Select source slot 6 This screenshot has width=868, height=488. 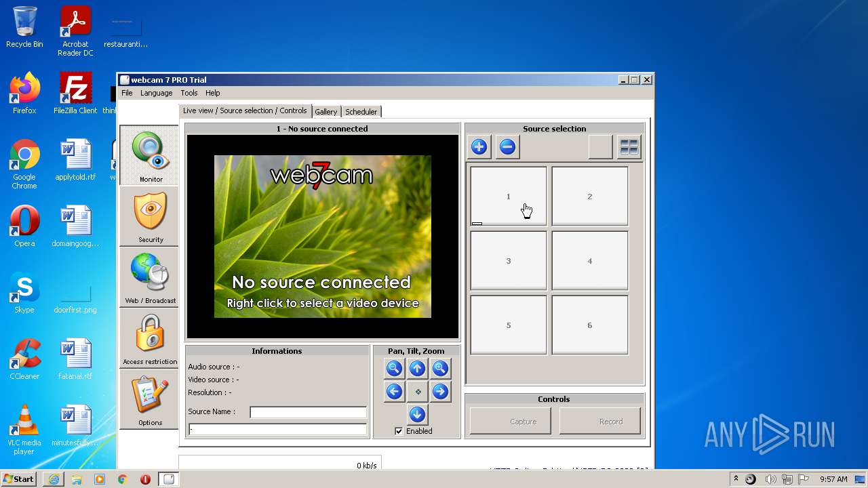[x=590, y=325]
